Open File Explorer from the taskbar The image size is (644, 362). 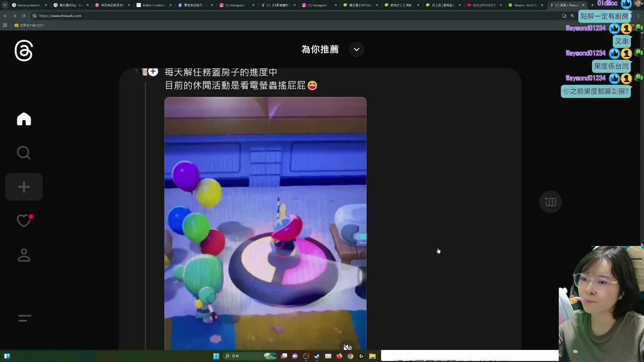[372, 356]
